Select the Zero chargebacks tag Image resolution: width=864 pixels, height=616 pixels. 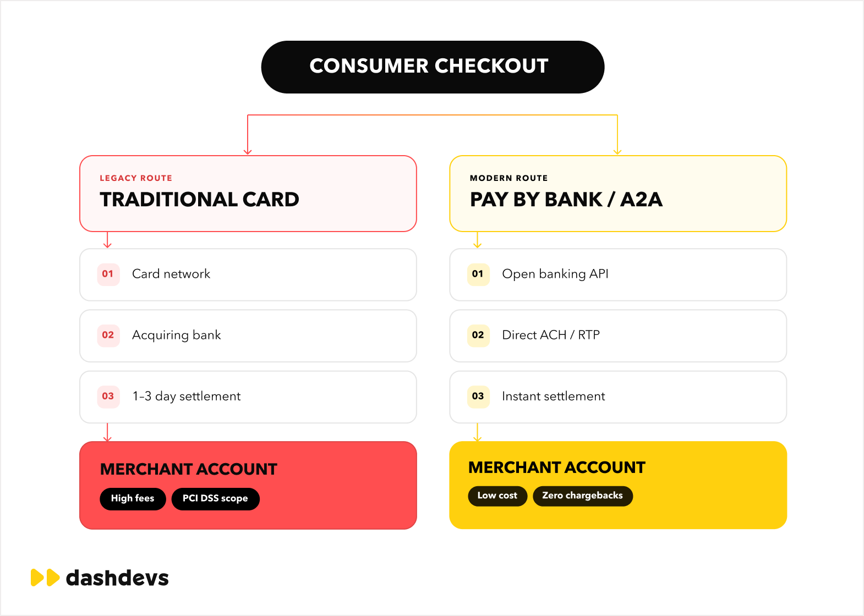tap(583, 496)
